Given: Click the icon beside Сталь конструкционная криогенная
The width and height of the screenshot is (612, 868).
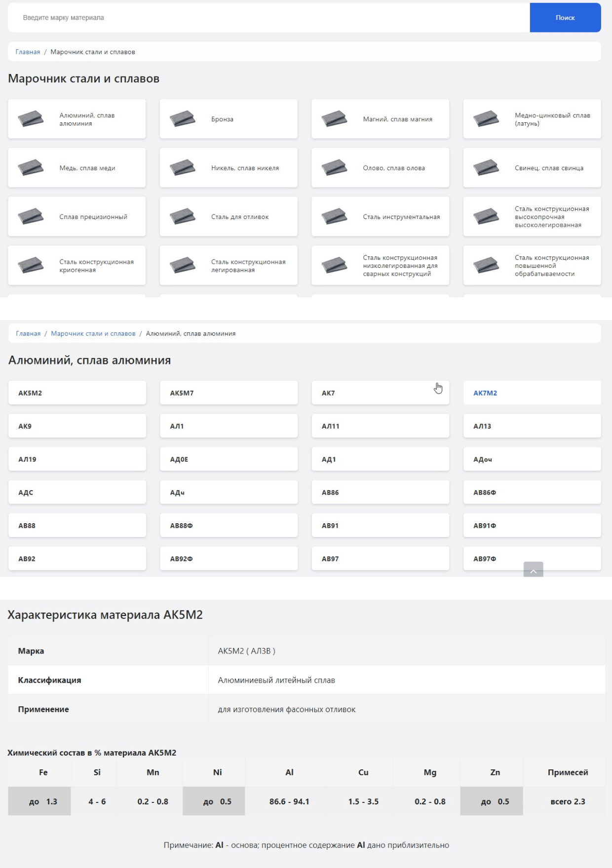Looking at the screenshot, I should [x=31, y=265].
